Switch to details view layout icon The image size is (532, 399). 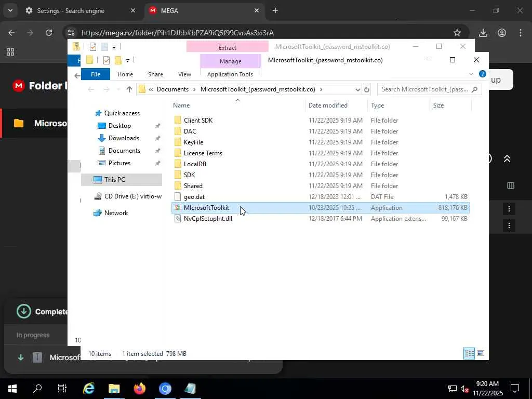(469, 353)
